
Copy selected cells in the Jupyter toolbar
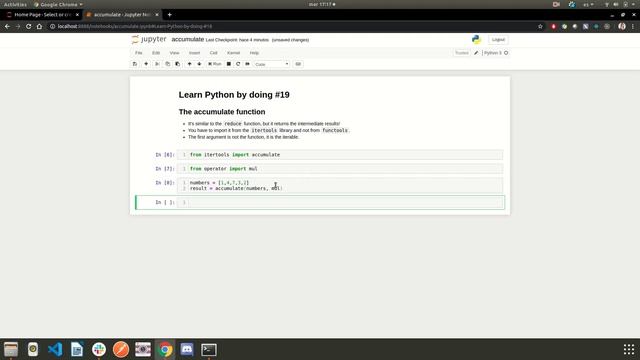tap(167, 64)
